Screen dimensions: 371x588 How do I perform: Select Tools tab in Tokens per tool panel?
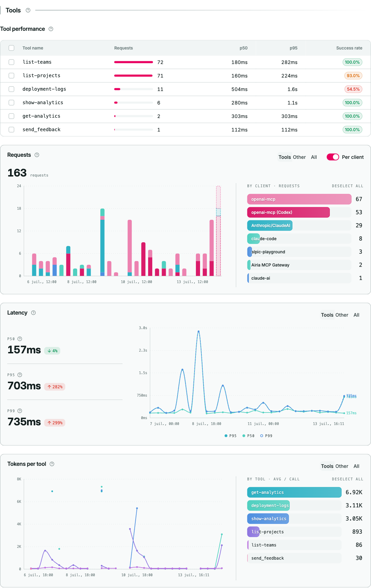(327, 466)
